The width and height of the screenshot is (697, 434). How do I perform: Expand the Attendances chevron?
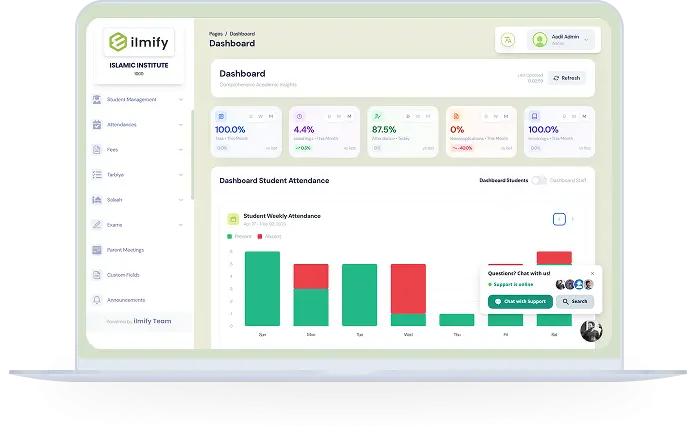(x=180, y=125)
